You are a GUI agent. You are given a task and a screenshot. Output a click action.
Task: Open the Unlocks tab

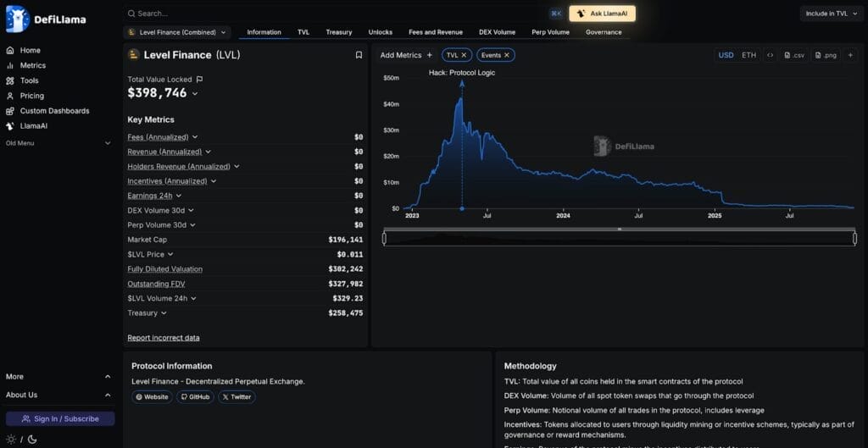[x=381, y=32]
